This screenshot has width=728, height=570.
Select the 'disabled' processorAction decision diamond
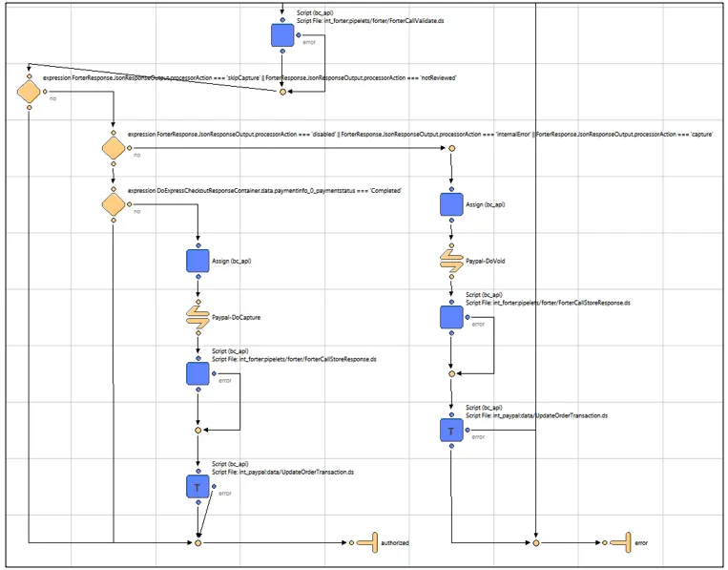tap(114, 148)
